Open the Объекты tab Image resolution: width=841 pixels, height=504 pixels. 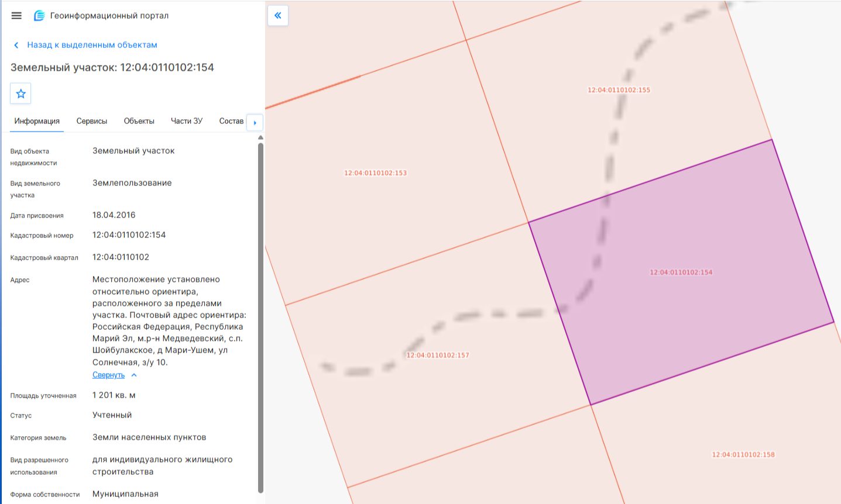click(x=139, y=121)
